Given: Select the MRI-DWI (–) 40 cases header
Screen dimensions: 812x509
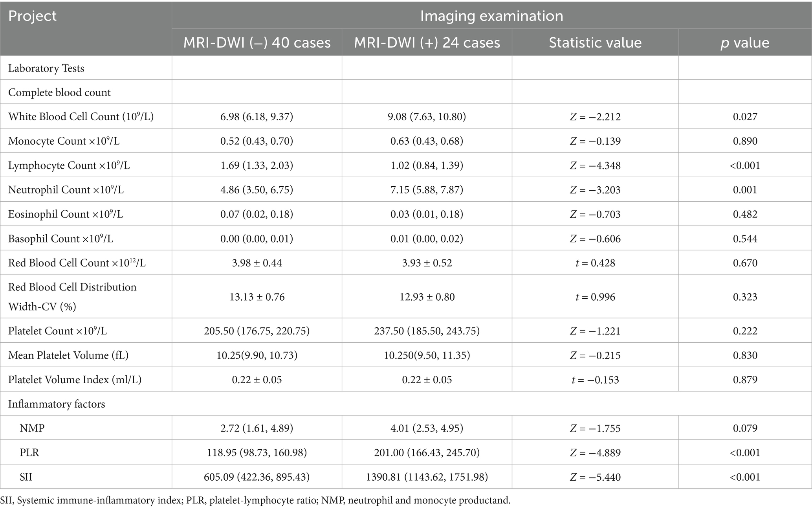Looking at the screenshot, I should coord(257,42).
